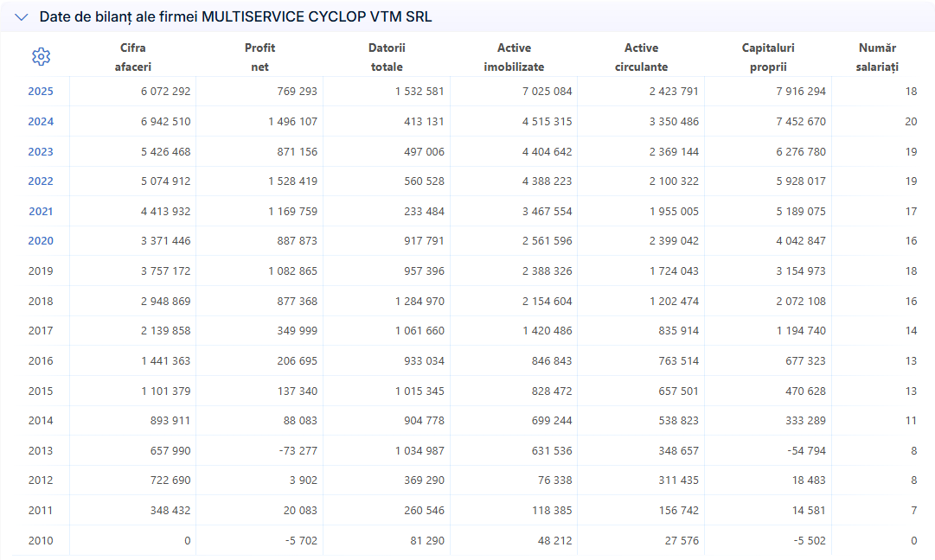The height and width of the screenshot is (560, 935).
Task: Select the 2010 year row label
Action: point(41,540)
